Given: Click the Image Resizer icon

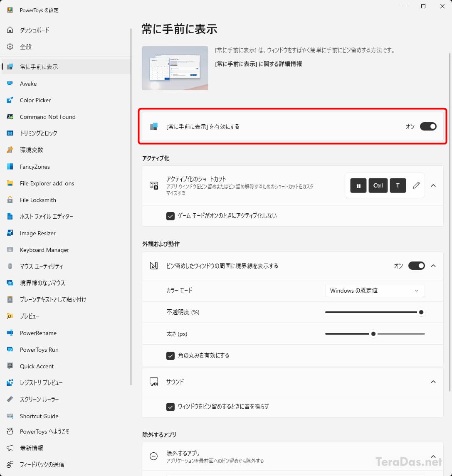Looking at the screenshot, I should click(x=10, y=233).
